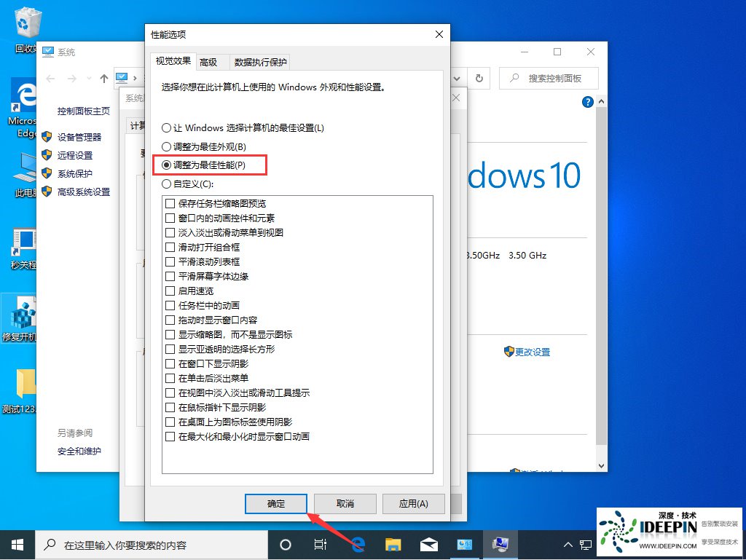Click the shield icon next to 更改设置
746x560 pixels.
click(509, 352)
